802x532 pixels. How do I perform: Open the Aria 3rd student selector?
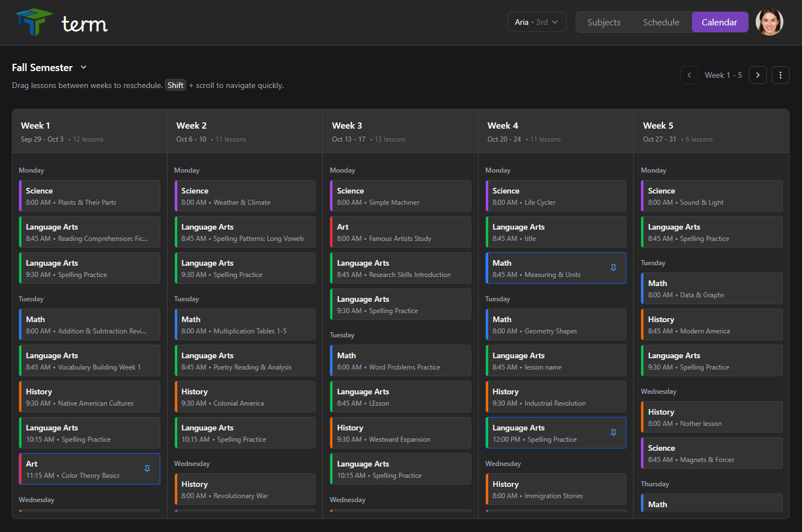coord(536,23)
